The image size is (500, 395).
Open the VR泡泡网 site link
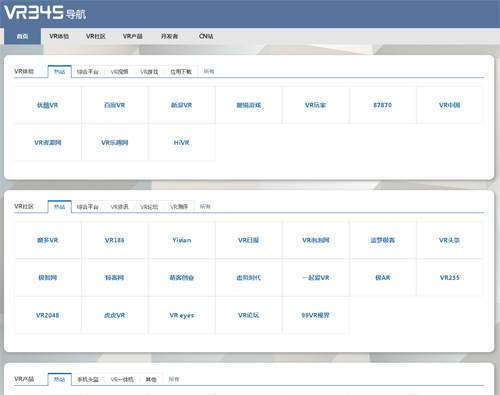pyautogui.click(x=316, y=240)
